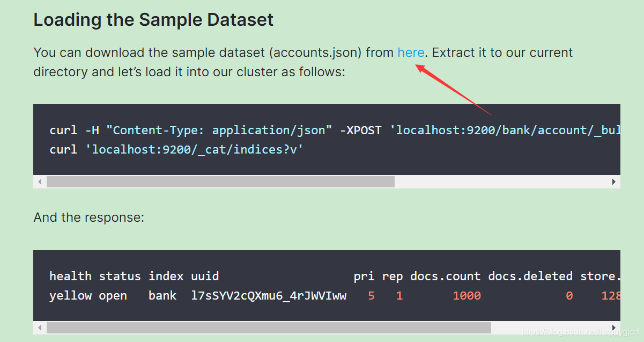Click the 'docs.count' column header
Viewport: 644px width, 342px height.
click(446, 276)
